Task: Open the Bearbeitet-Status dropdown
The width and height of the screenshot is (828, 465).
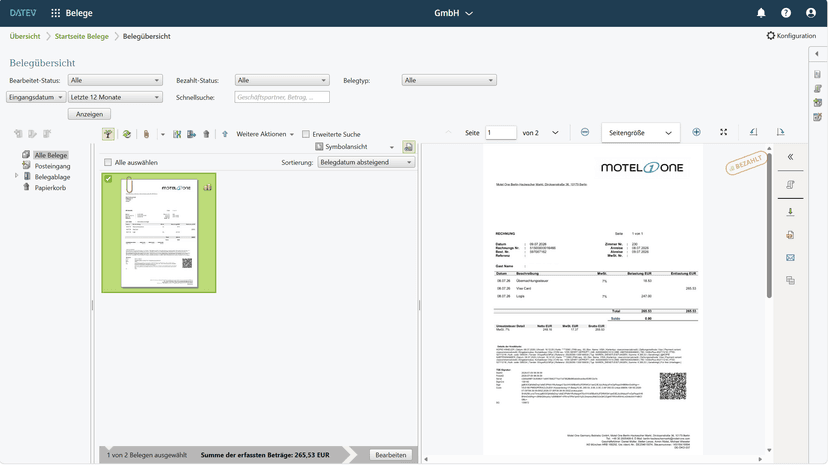Action: click(x=115, y=80)
